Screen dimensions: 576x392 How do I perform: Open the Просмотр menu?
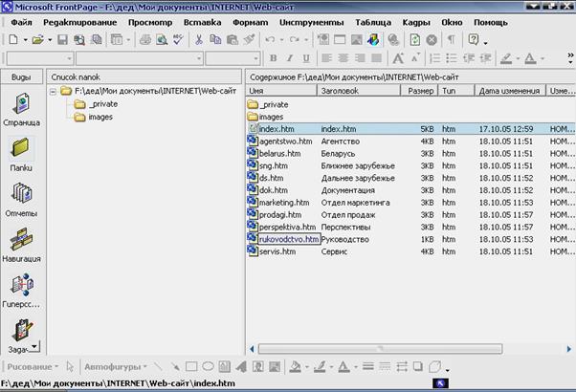[150, 22]
